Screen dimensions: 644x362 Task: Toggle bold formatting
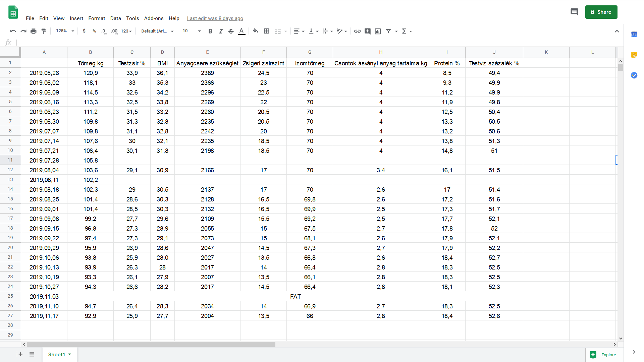(210, 31)
